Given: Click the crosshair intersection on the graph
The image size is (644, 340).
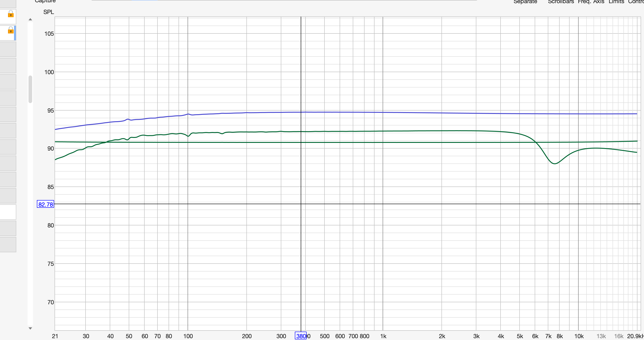Looking at the screenshot, I should pos(301,204).
